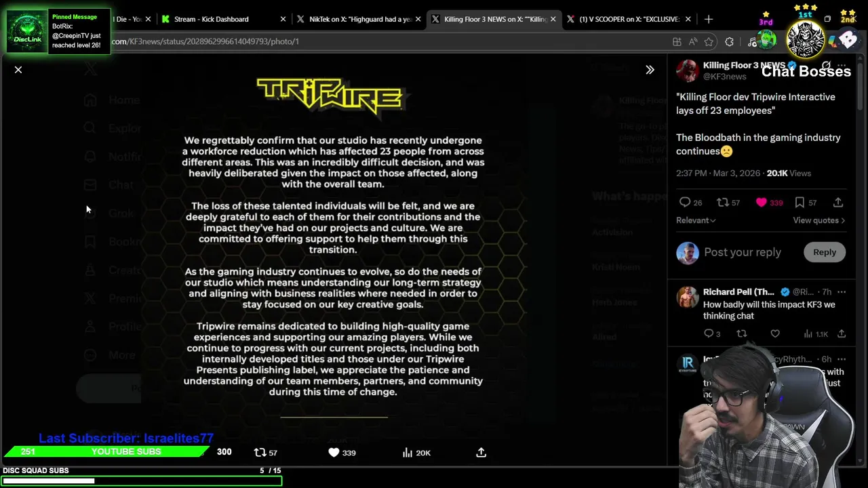
Task: Repost Richard Pell's comment
Action: (x=742, y=333)
